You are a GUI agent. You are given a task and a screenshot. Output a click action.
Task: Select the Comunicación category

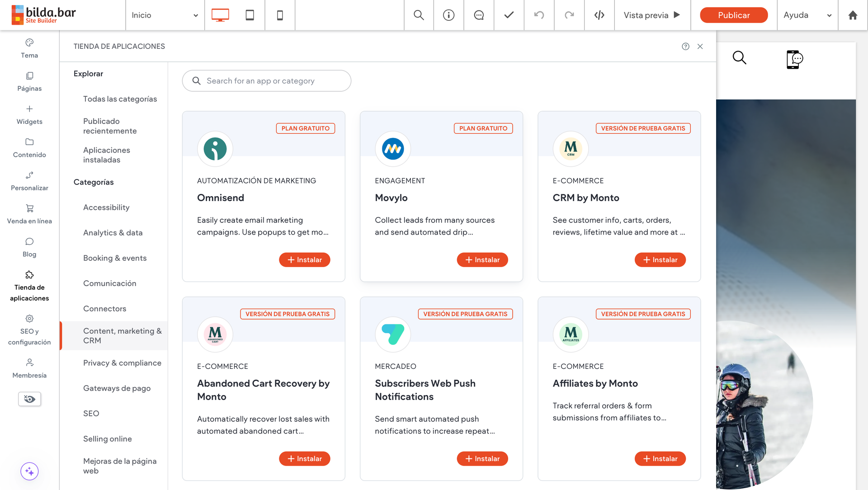click(x=109, y=283)
